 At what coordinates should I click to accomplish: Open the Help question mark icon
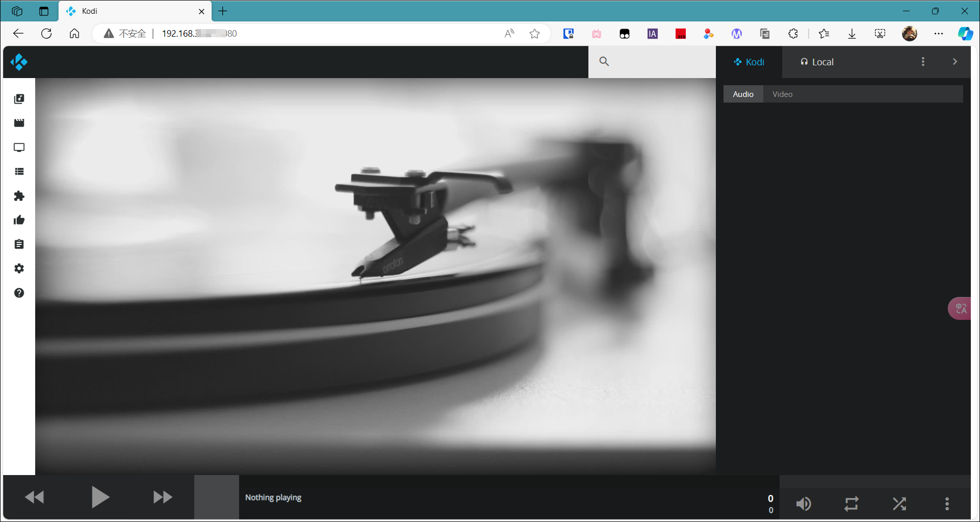point(19,293)
